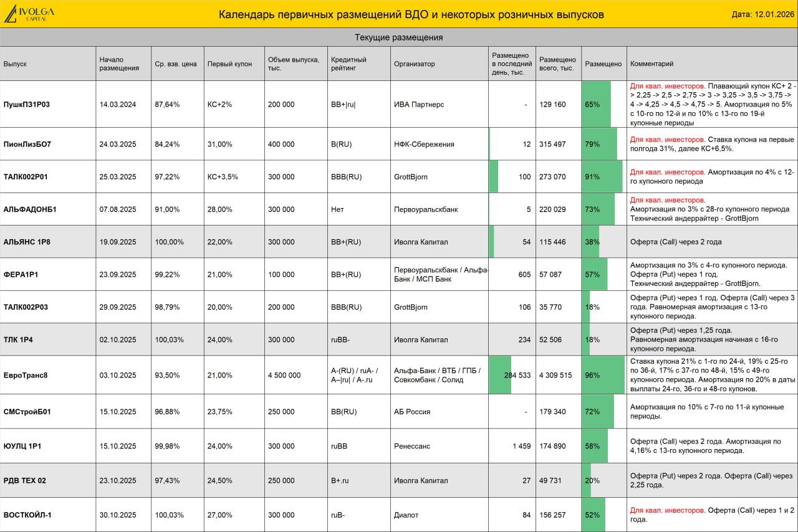The height and width of the screenshot is (532, 798).
Task: Select the АЛЬЯНС 1Р8 issue name
Action: [27, 242]
